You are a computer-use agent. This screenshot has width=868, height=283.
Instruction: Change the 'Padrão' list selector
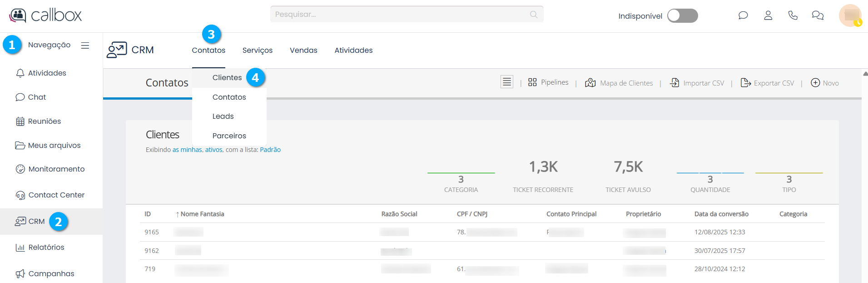pos(270,150)
